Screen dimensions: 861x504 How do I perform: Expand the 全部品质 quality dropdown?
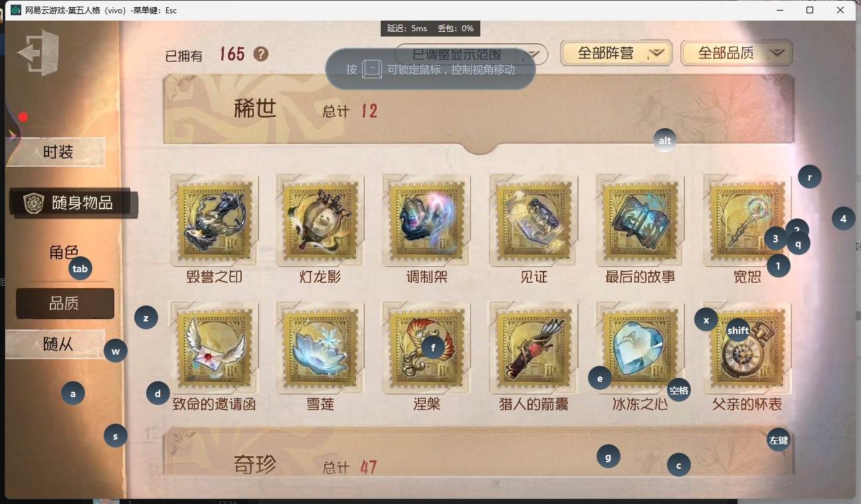pyautogui.click(x=737, y=53)
